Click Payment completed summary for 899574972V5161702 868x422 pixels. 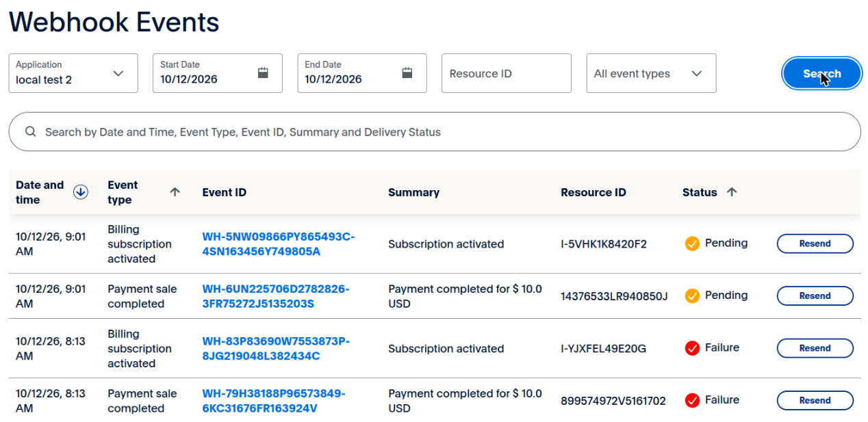465,401
